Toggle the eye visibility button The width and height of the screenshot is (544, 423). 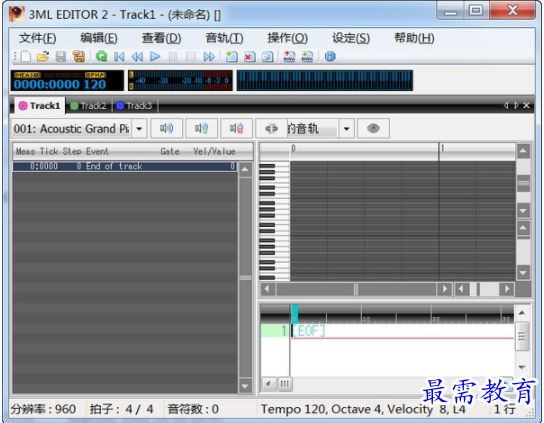[373, 128]
